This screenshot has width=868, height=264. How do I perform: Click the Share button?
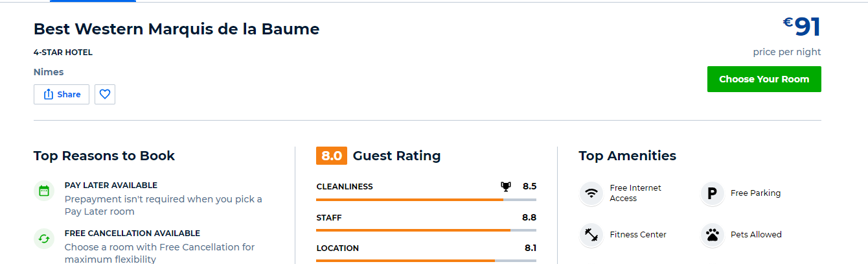click(x=62, y=94)
